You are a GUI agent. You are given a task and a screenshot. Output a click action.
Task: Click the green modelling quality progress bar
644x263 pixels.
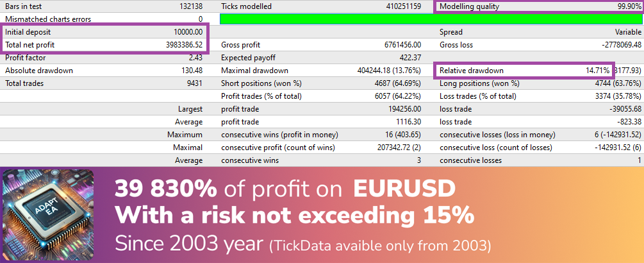[431, 19]
